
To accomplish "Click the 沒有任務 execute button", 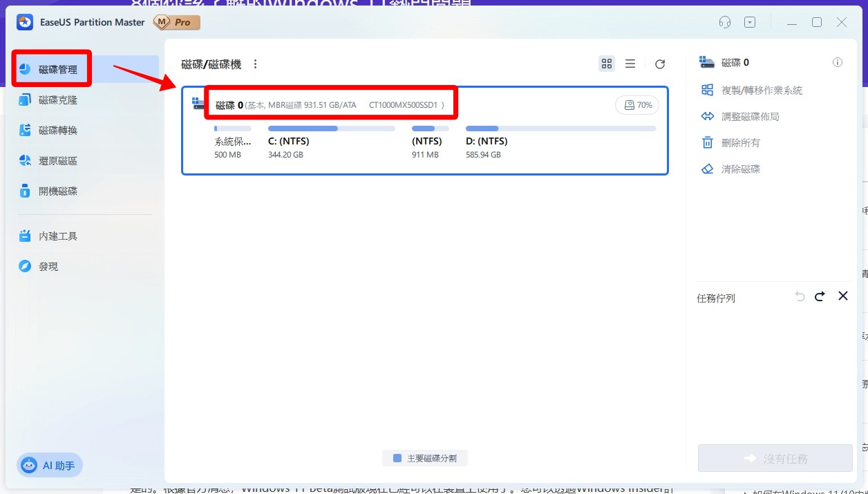I will 775,458.
